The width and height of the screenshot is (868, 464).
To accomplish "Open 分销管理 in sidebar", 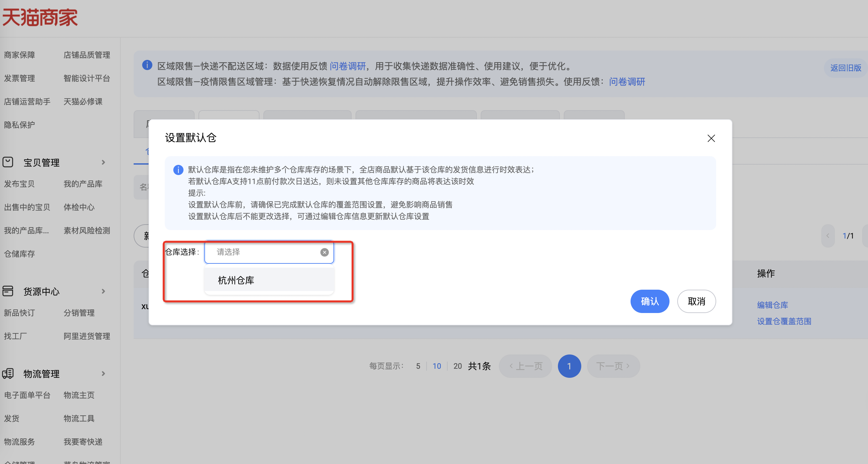I will [x=79, y=313].
